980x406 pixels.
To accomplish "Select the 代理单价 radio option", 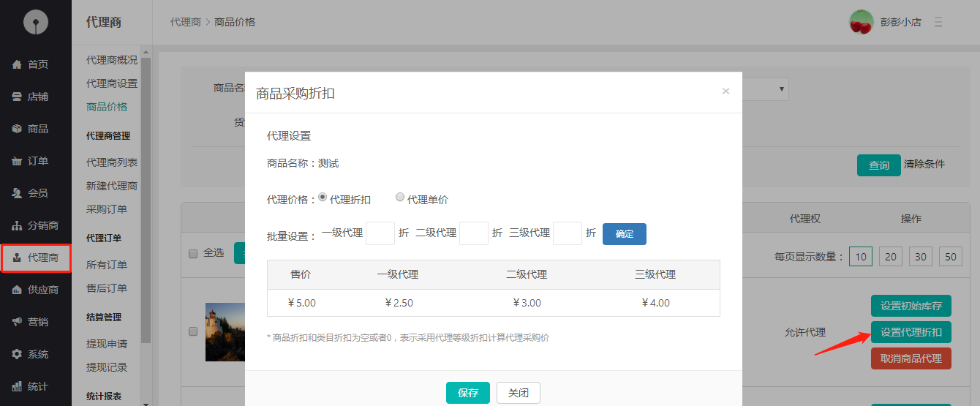I will (x=400, y=198).
